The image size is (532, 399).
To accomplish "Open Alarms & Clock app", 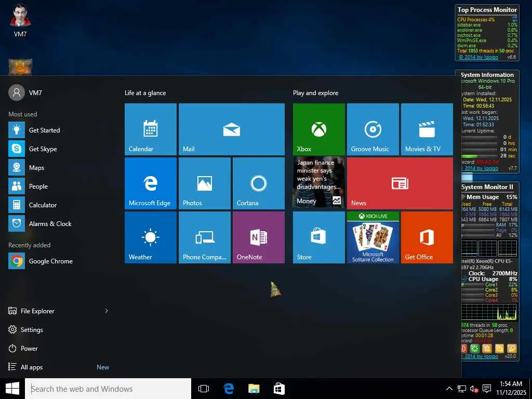I will (x=59, y=223).
